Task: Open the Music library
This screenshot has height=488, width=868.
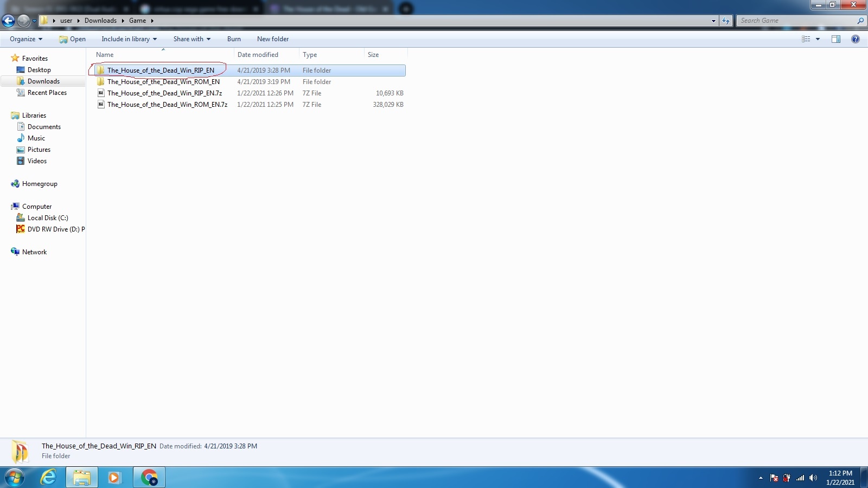Action: coord(36,138)
